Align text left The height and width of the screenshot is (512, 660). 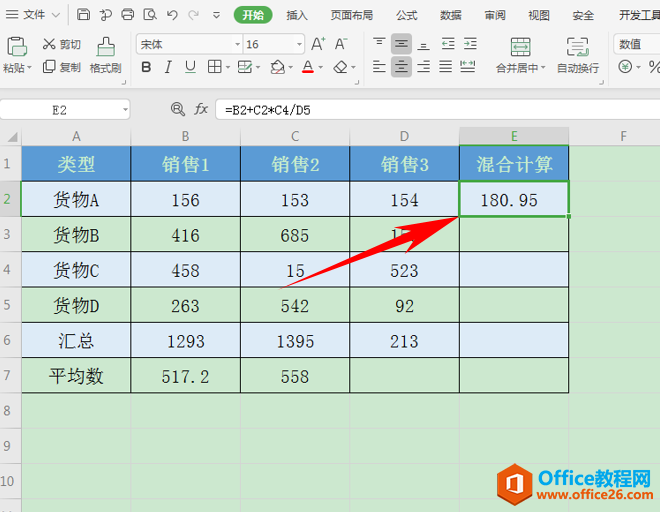click(379, 67)
